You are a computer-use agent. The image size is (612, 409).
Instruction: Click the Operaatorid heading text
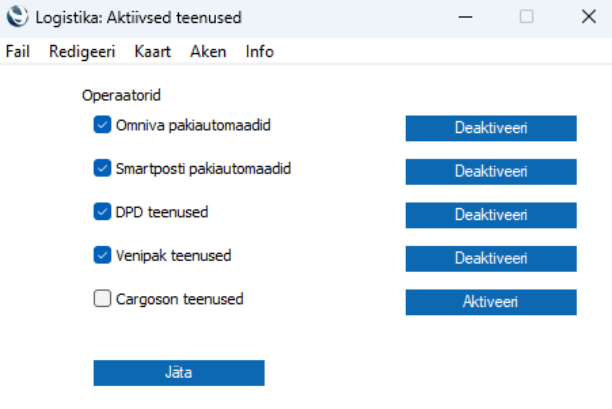tap(121, 95)
